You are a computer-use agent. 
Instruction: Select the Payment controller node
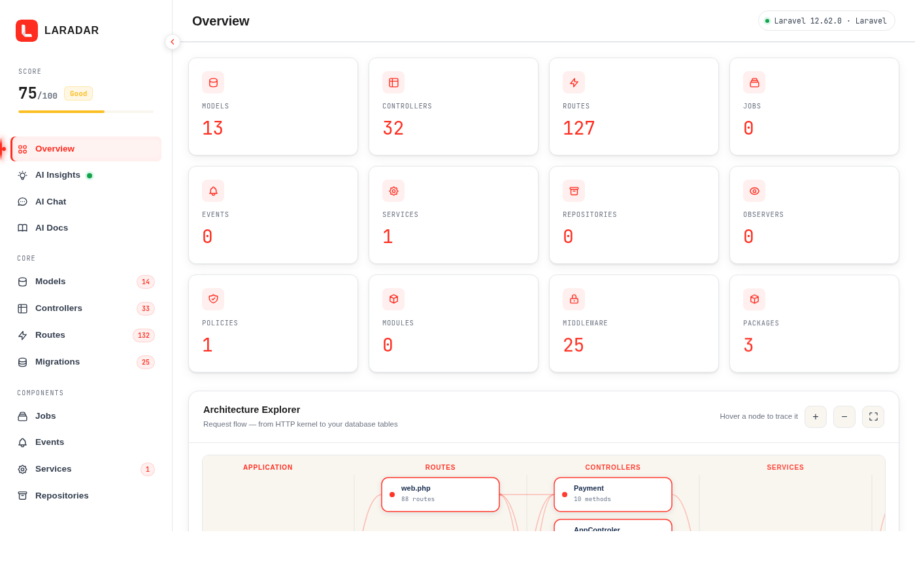click(x=613, y=495)
